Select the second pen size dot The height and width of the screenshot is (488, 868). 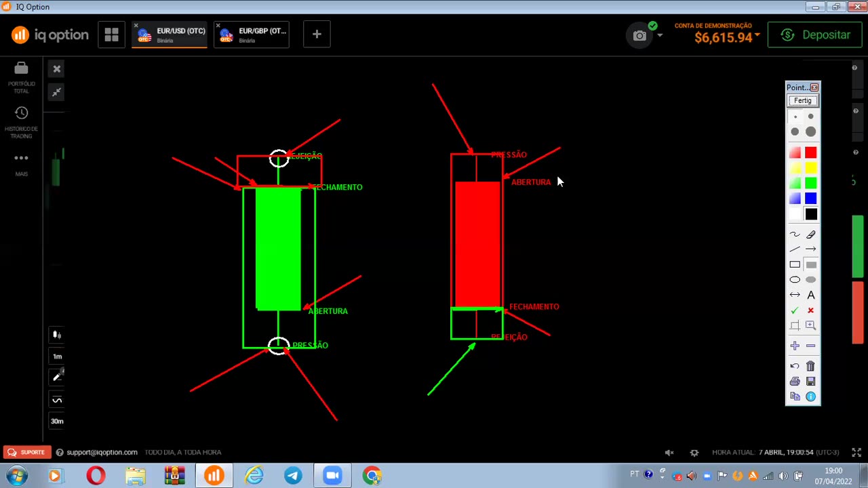coord(811,117)
